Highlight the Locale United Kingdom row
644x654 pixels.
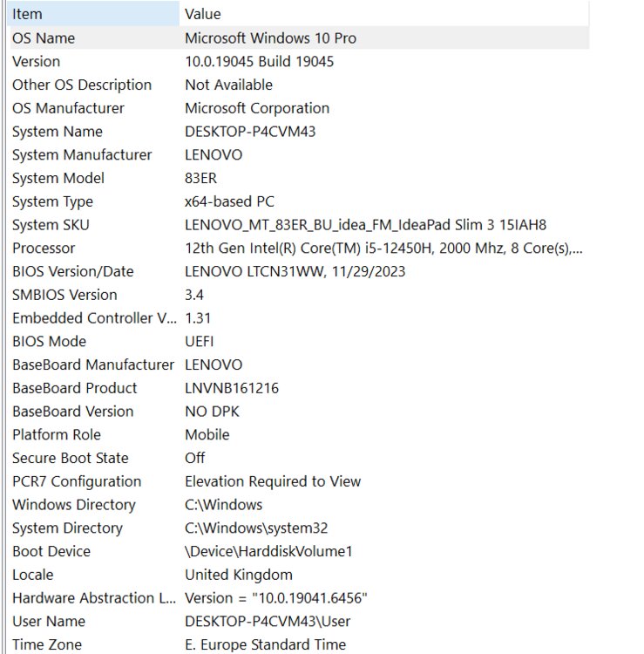pos(33,575)
